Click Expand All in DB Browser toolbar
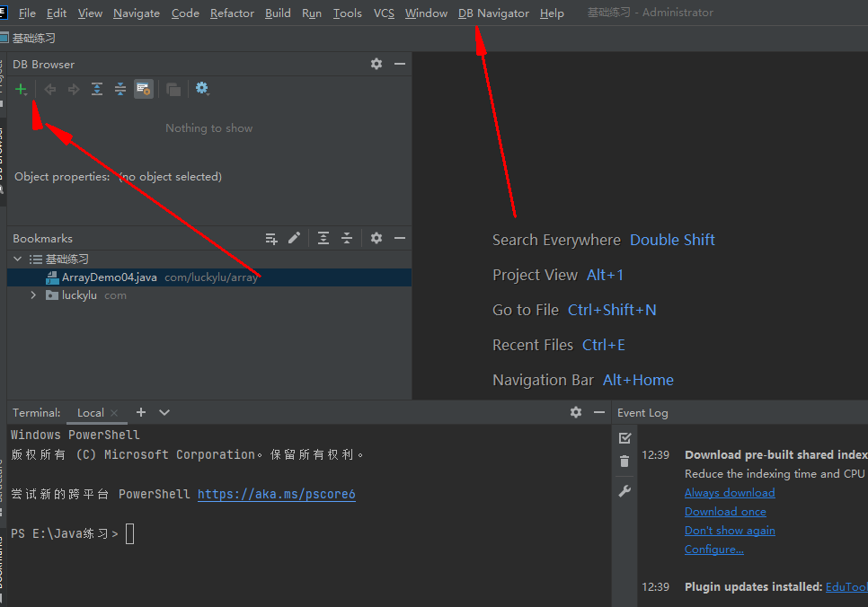 [x=97, y=89]
